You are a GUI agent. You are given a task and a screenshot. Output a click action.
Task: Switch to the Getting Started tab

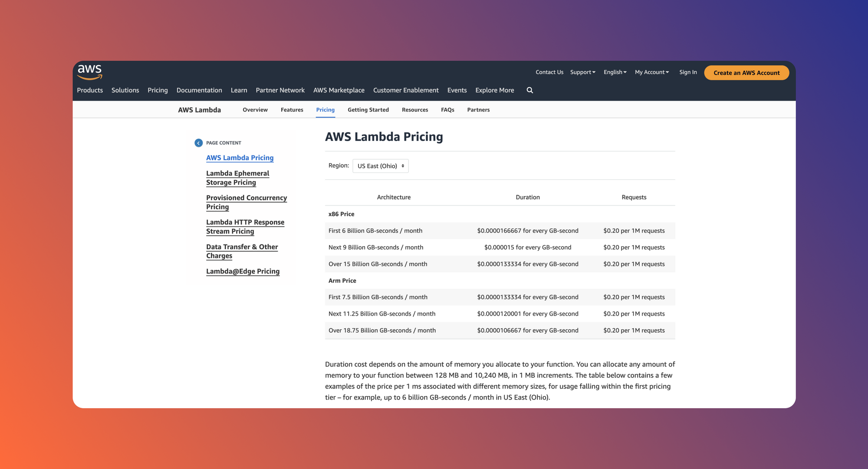click(368, 110)
